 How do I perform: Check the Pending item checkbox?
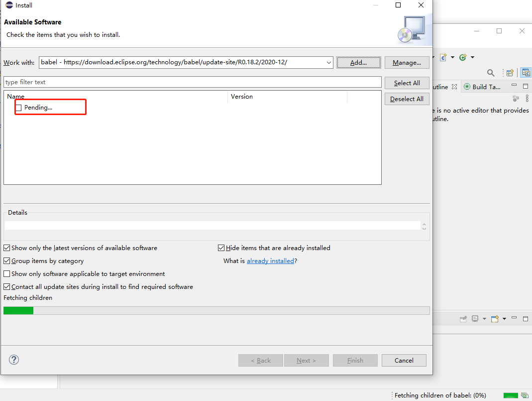point(18,107)
